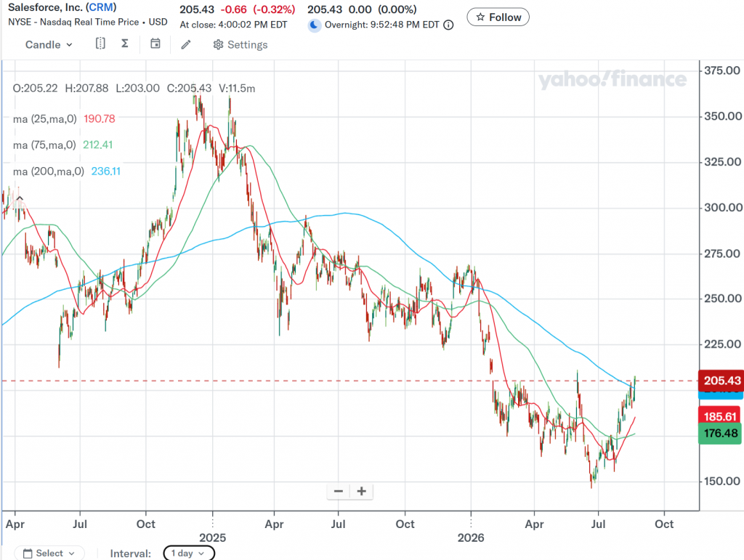Zoom in with the plus button
Screen dimensions: 744x560
click(362, 491)
